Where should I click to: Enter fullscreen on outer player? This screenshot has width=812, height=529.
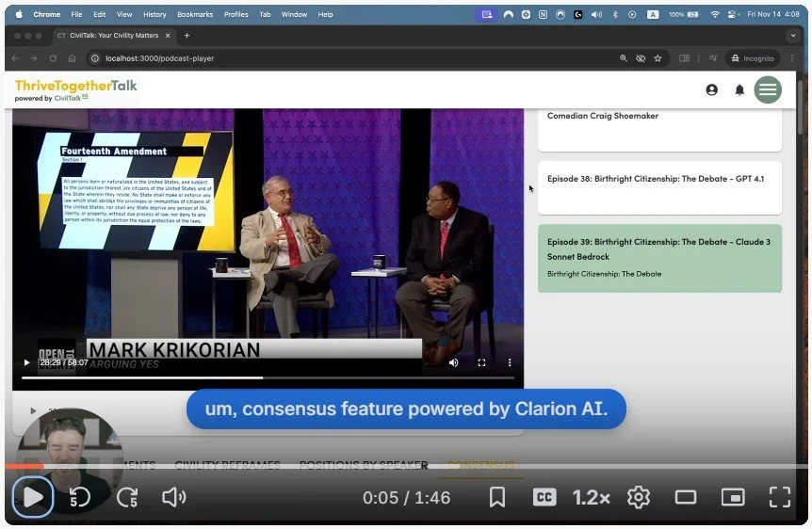(x=779, y=497)
